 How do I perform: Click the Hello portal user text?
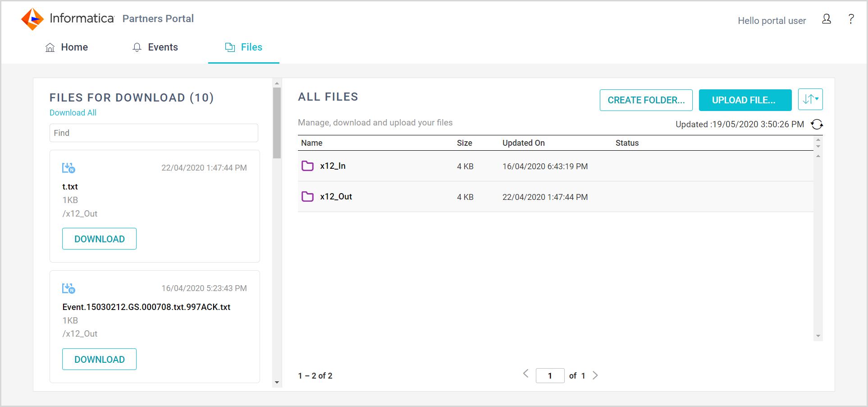pos(772,21)
